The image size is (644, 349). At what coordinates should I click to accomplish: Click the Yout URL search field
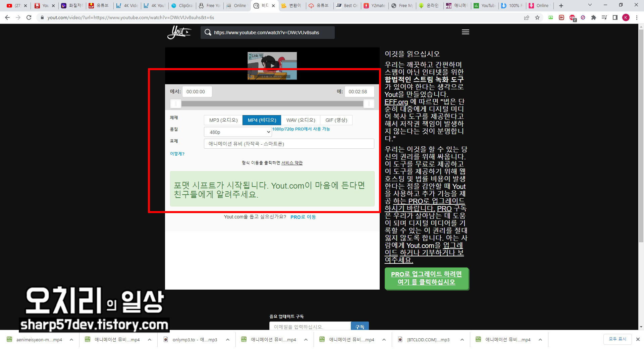[267, 33]
